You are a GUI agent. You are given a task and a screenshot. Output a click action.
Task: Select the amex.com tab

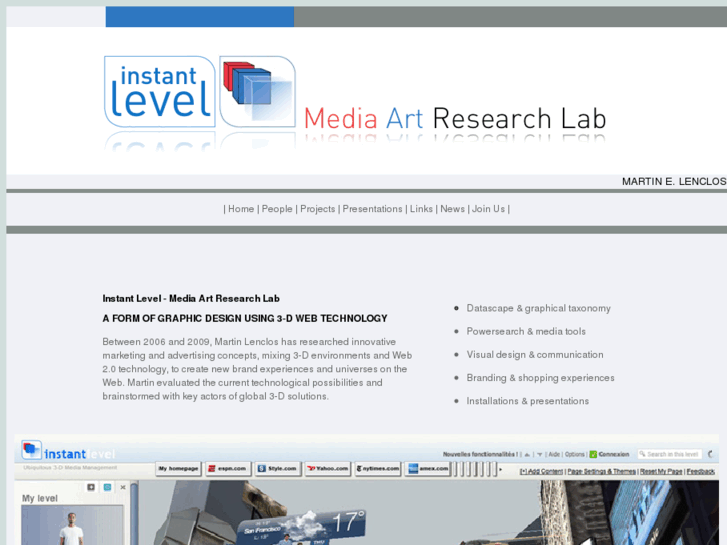point(427,468)
